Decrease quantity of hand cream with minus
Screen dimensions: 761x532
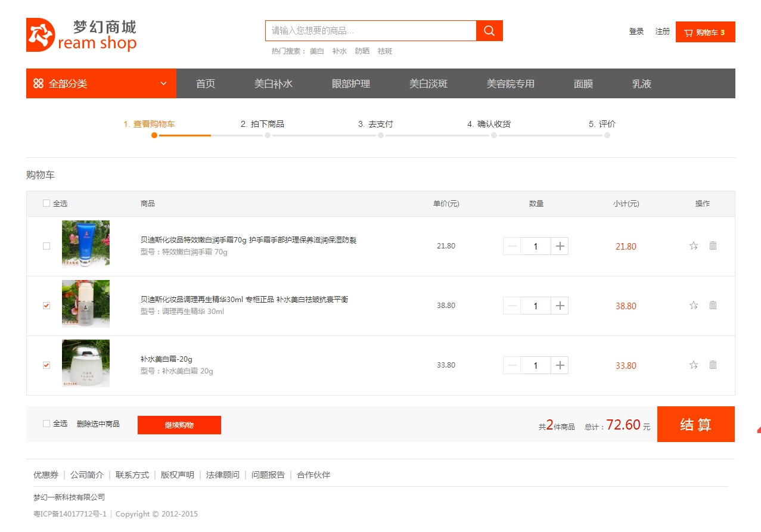click(x=512, y=246)
